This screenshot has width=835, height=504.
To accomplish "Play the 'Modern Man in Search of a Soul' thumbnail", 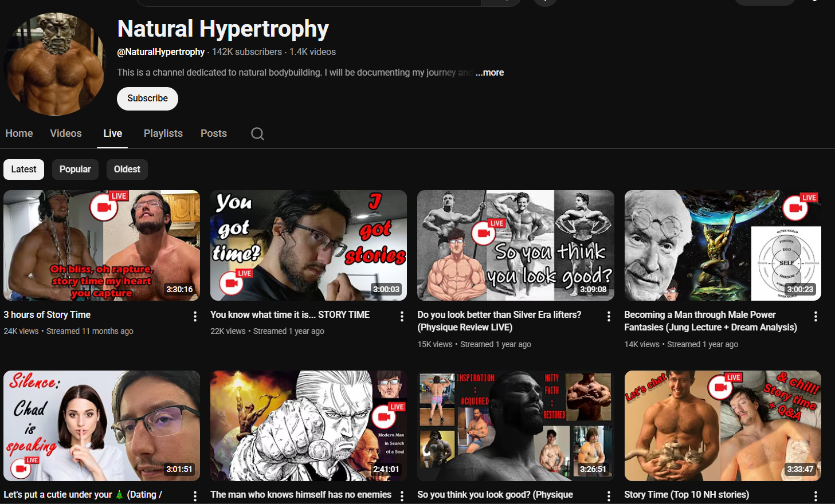I will point(308,426).
